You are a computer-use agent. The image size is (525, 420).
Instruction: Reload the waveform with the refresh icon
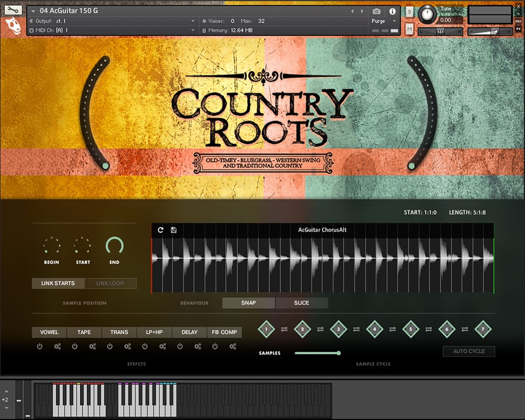161,230
